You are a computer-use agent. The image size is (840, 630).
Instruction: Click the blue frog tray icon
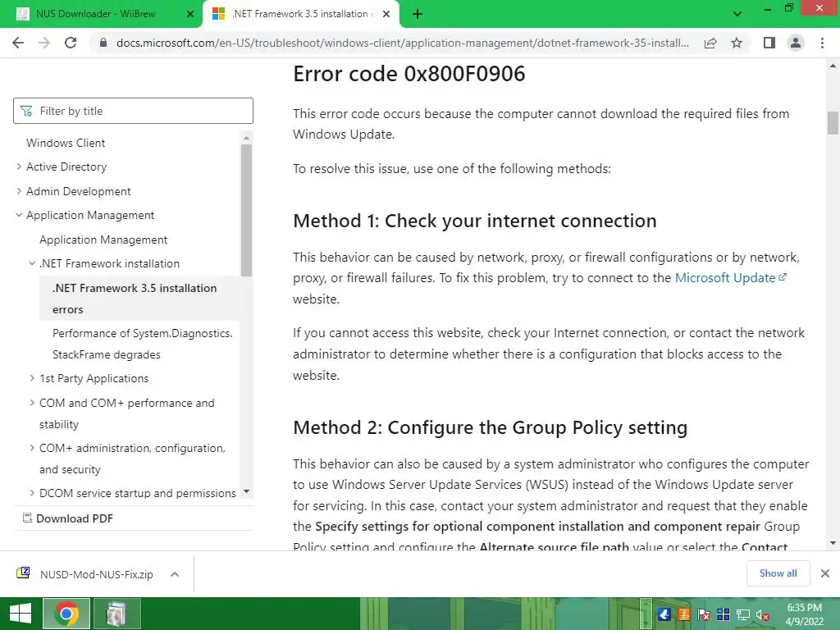664,614
